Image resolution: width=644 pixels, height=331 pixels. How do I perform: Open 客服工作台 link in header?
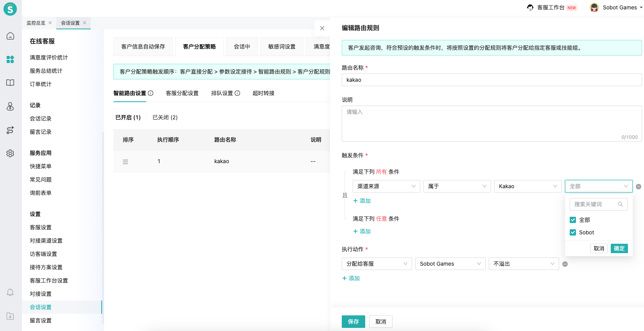point(551,7)
